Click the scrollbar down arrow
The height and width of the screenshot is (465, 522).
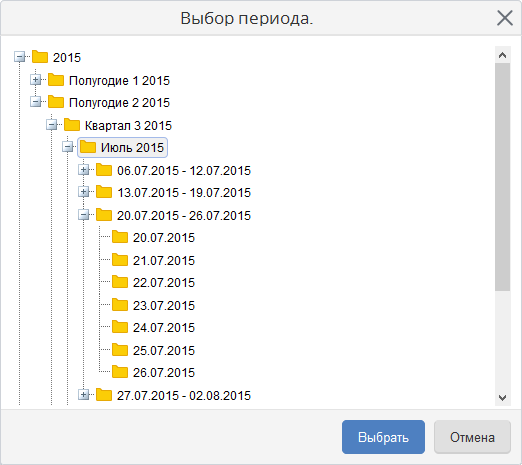click(x=503, y=397)
